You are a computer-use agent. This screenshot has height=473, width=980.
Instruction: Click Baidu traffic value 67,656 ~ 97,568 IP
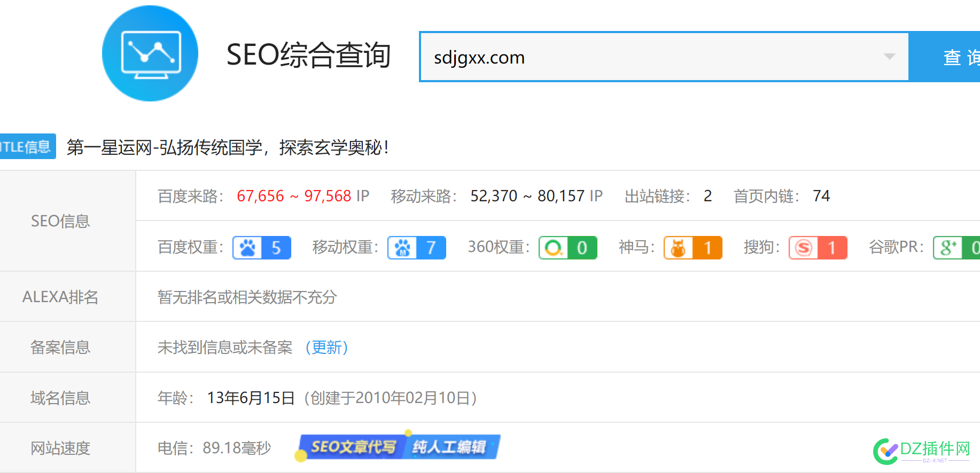(x=303, y=196)
